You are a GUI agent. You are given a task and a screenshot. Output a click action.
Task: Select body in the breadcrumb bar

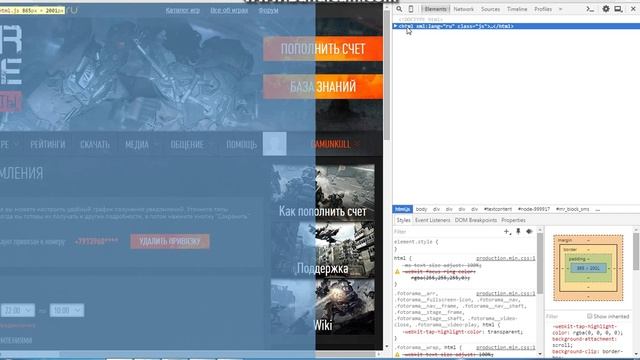(421, 209)
